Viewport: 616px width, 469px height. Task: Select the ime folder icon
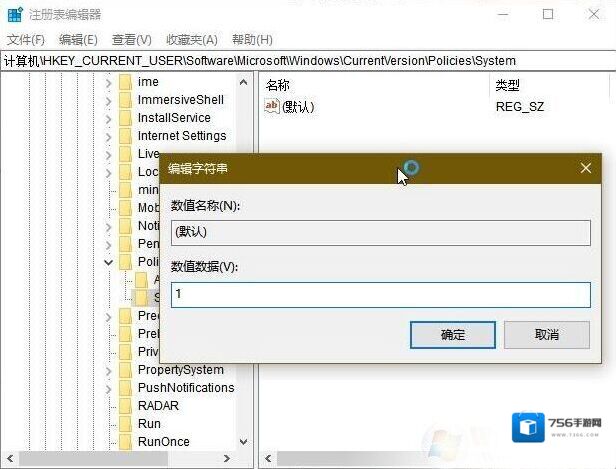pos(125,82)
